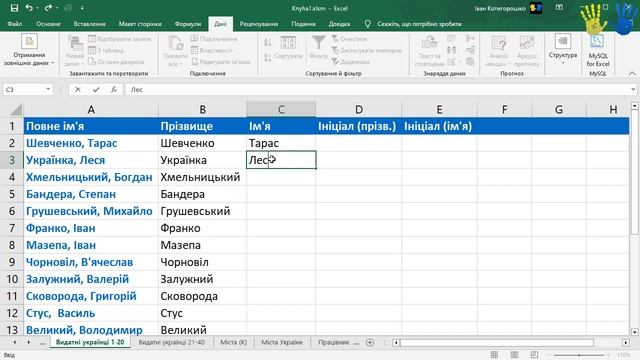The height and width of the screenshot is (360, 640).
Task: Click the Select All corner triangle
Action: click(x=16, y=109)
